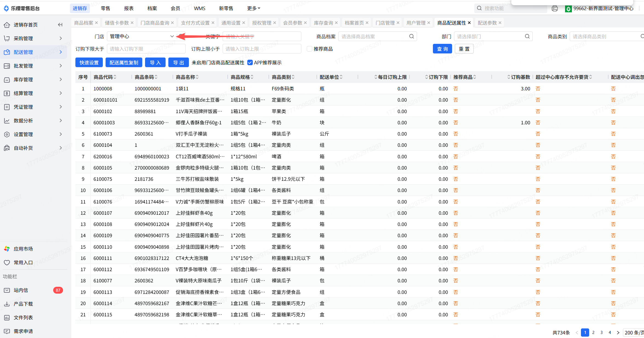
Task: Check the 推荐商品 checkbox
Action: coord(310,49)
